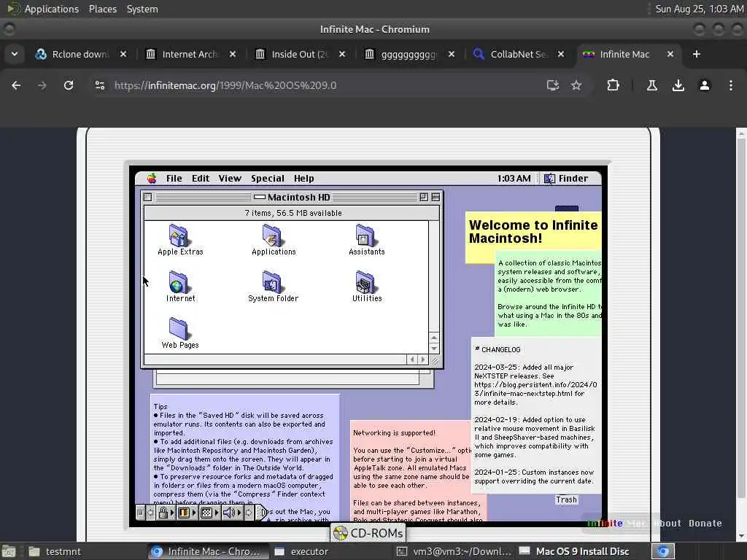Click the panel date and time
This screenshot has height=560, width=747.
699,9
